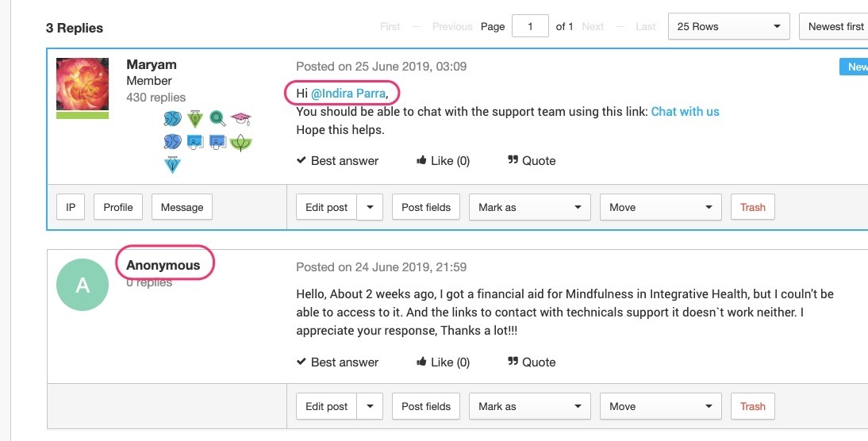
Task: Mark Anonymous post as Best answer
Action: click(x=338, y=362)
